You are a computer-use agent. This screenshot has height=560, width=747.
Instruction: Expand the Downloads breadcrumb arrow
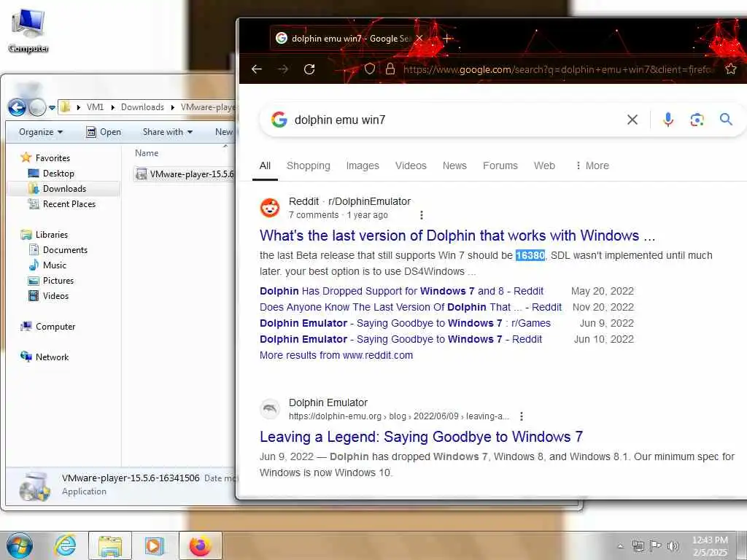pos(173,108)
